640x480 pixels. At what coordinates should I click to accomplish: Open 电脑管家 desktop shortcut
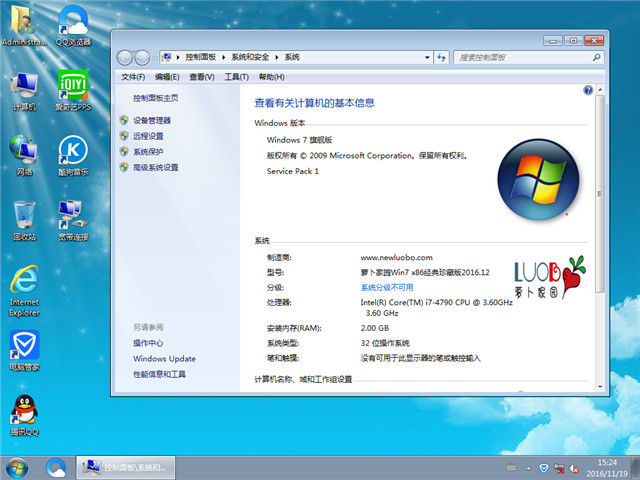24,350
